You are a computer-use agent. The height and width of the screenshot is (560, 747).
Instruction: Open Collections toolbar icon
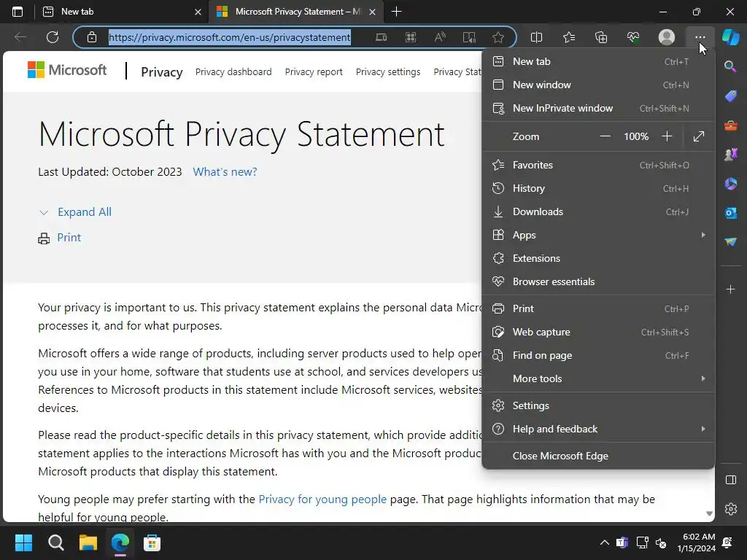(601, 37)
